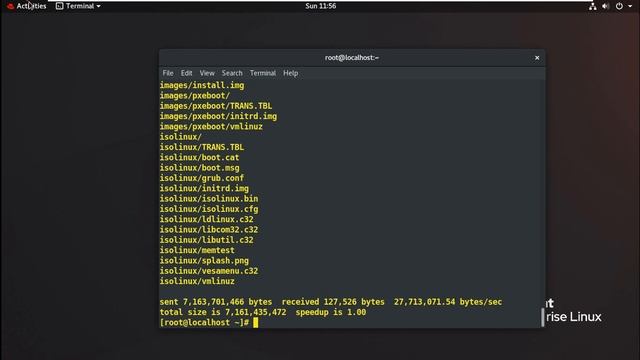Screen dimensions: 640x360
Task: Click the line isolinux/isolinux.cfg
Action: [x=209, y=209]
